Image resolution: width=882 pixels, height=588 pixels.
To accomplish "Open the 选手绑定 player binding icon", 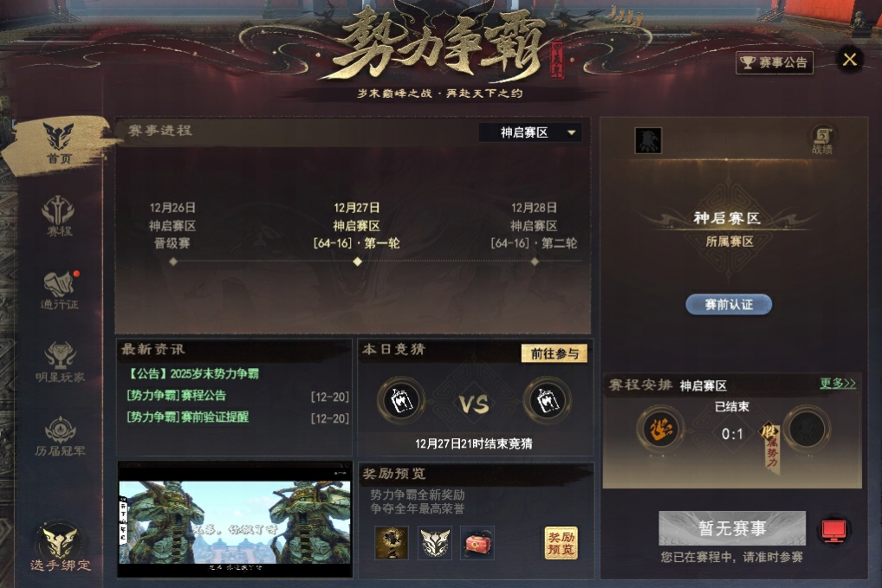I will click(60, 548).
